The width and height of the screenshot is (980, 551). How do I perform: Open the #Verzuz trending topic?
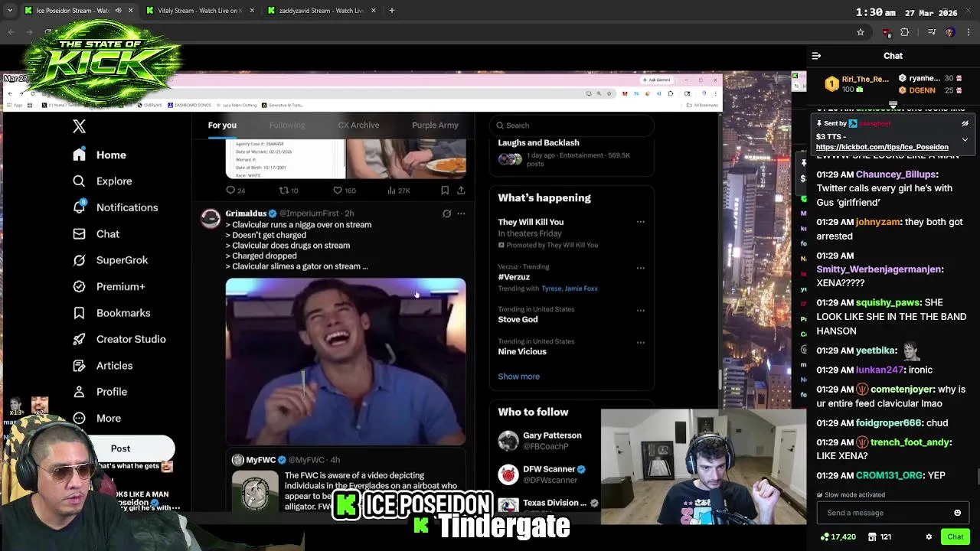click(x=514, y=277)
